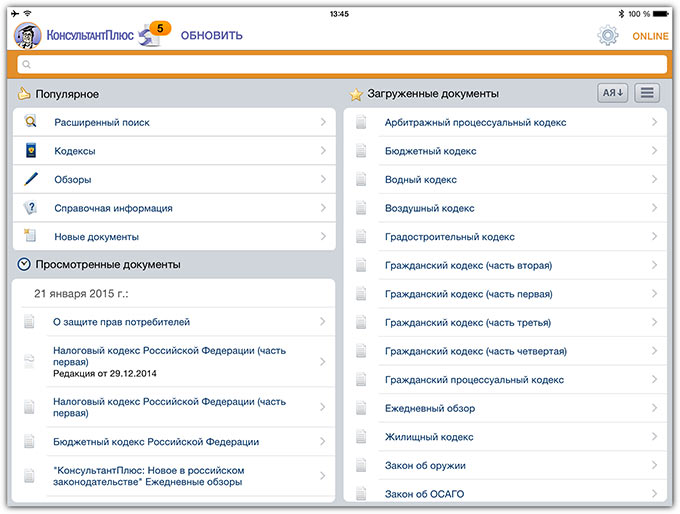The image size is (680, 514).
Task: Open Гражданский кодекс (часть третья)
Action: (x=505, y=323)
